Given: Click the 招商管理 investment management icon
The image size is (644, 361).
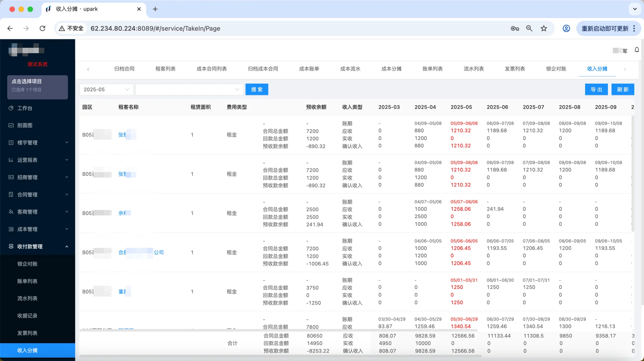Looking at the screenshot, I should click(11, 177).
